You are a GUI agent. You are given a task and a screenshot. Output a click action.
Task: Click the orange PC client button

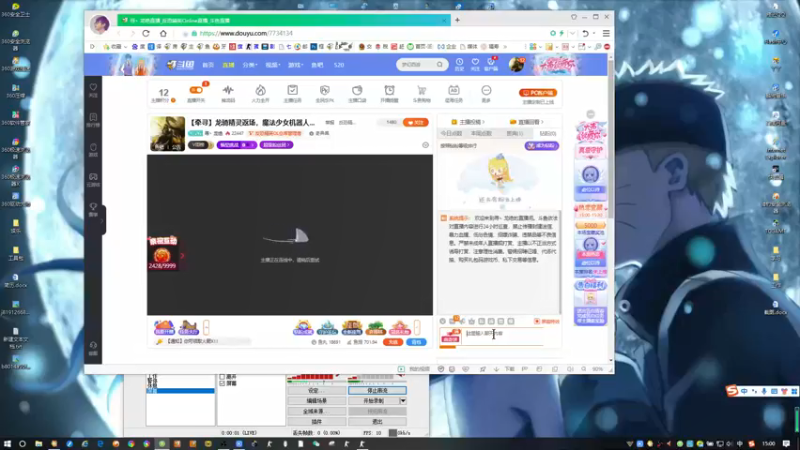pyautogui.click(x=538, y=93)
